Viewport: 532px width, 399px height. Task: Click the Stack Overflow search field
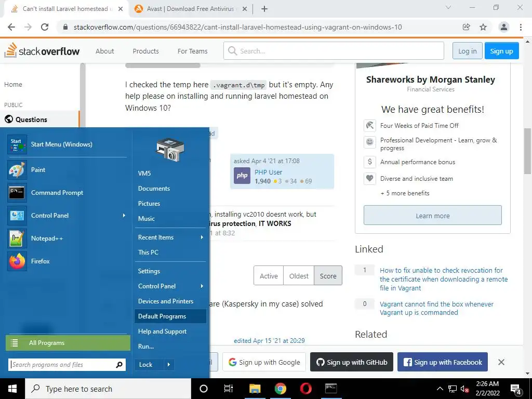(334, 51)
